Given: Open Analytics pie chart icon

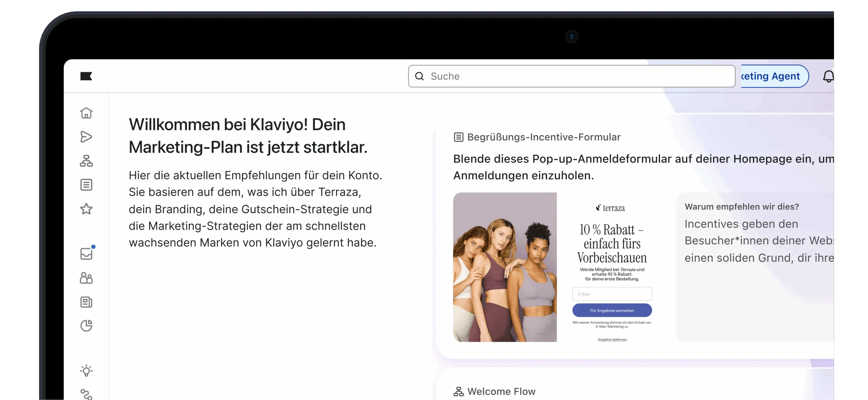Looking at the screenshot, I should point(86,326).
